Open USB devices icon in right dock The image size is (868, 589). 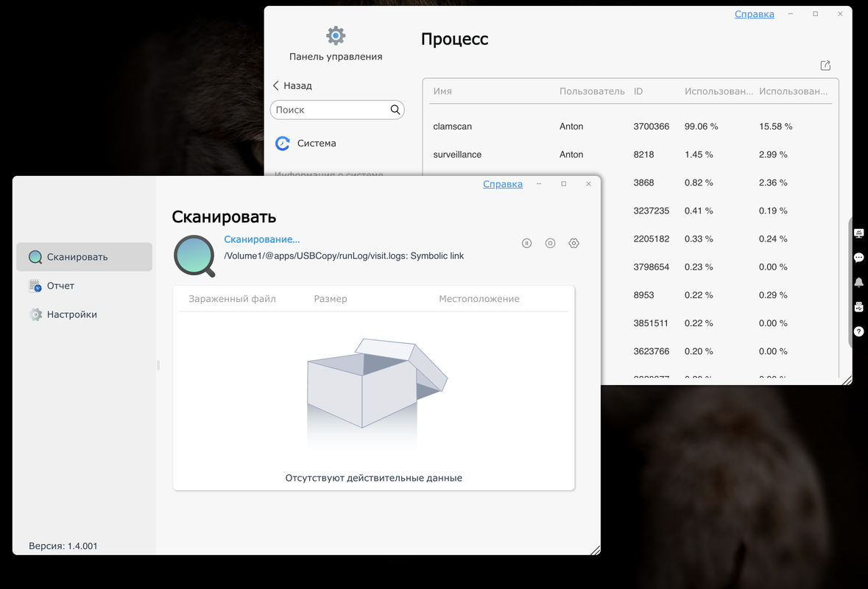858,307
